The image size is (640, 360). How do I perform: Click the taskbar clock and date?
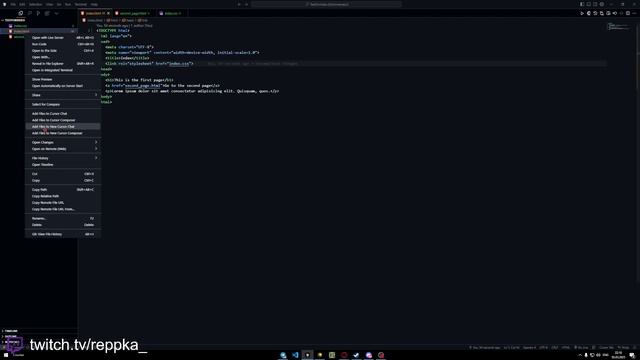coord(618,355)
